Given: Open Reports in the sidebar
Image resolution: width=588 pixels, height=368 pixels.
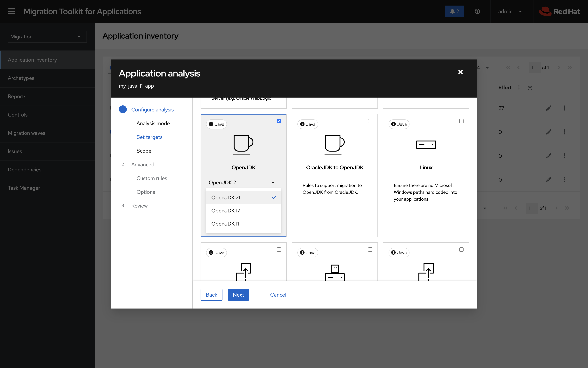Looking at the screenshot, I should pos(47,96).
